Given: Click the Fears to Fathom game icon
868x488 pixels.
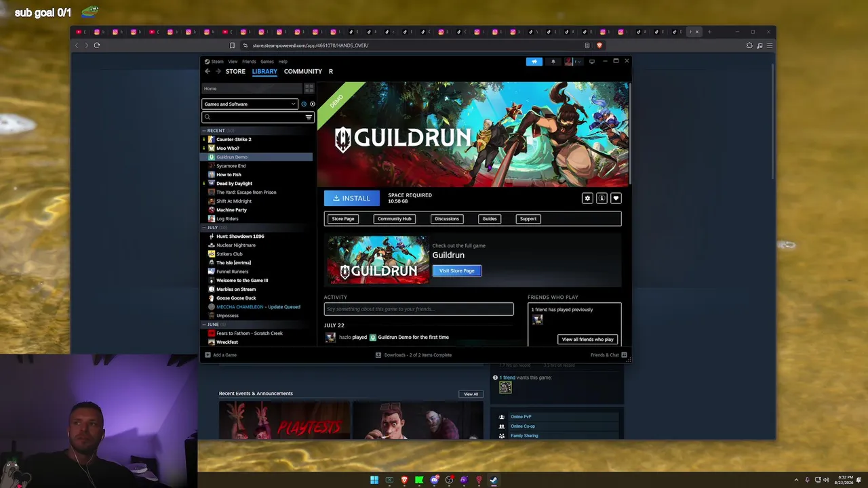Looking at the screenshot, I should tap(212, 333).
